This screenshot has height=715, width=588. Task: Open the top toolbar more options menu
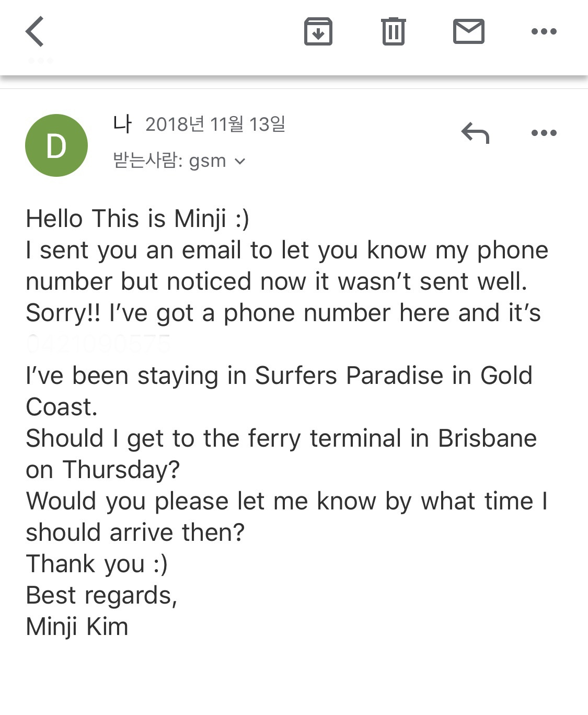pos(544,31)
